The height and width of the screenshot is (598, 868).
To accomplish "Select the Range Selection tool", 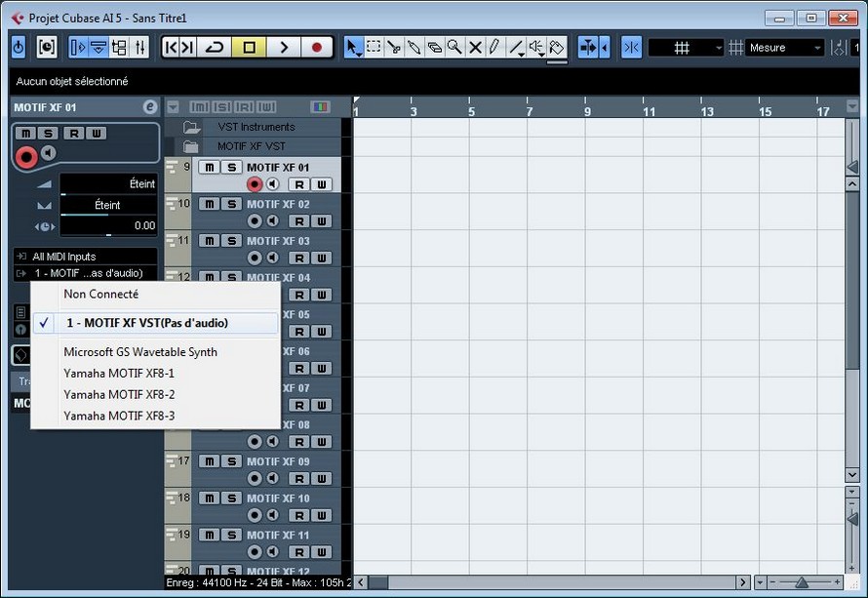I will click(x=374, y=47).
